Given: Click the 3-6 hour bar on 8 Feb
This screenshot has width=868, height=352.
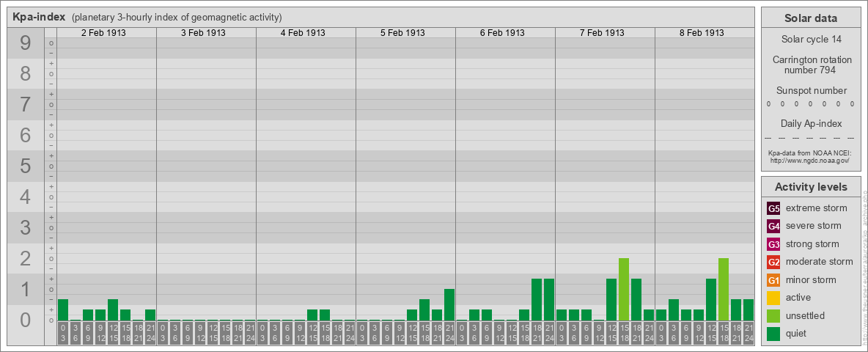Looking at the screenshot, I should coord(674,310).
